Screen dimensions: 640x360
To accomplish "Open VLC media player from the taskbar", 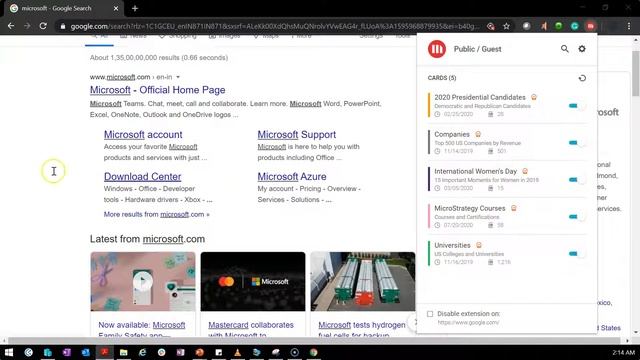I will pyautogui.click(x=238, y=352).
